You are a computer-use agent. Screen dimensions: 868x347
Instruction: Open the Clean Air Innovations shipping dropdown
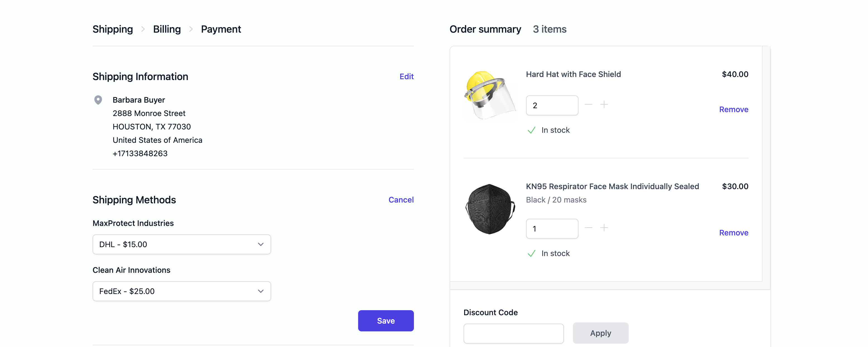182,291
